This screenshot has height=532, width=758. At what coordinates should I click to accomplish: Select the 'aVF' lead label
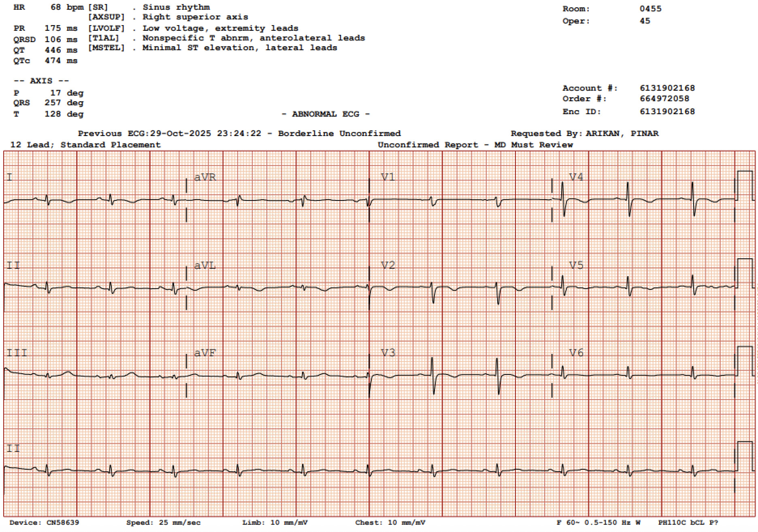205,353
